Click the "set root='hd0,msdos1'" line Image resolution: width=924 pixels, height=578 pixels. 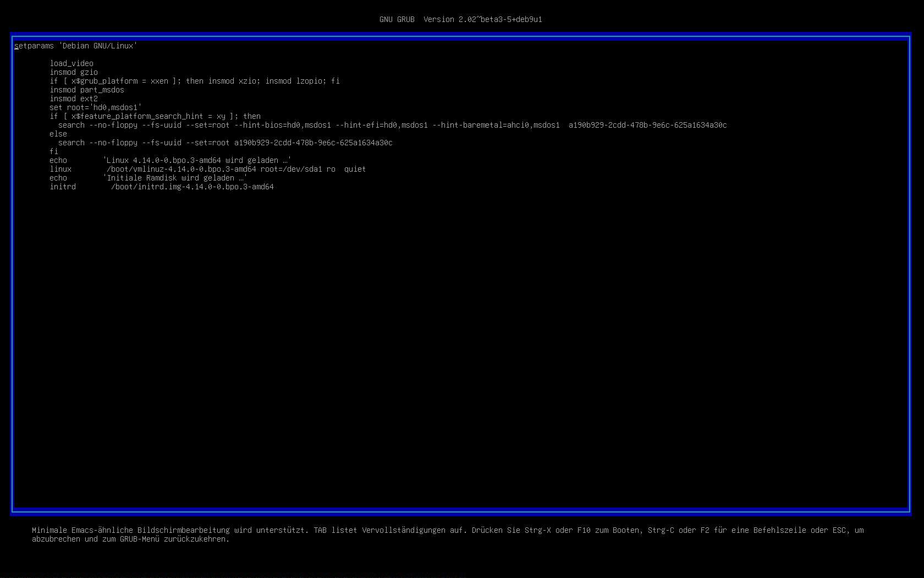tap(96, 107)
